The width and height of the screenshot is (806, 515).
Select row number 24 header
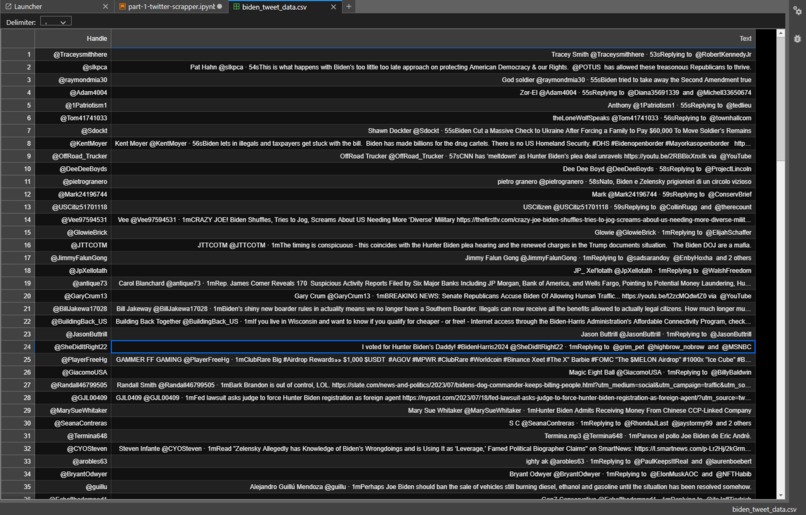17,347
